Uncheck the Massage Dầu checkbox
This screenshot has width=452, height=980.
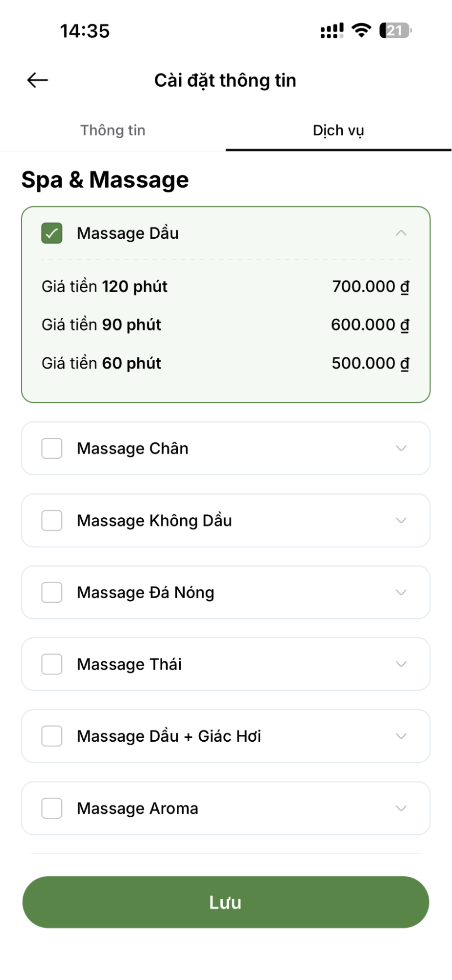pos(52,233)
